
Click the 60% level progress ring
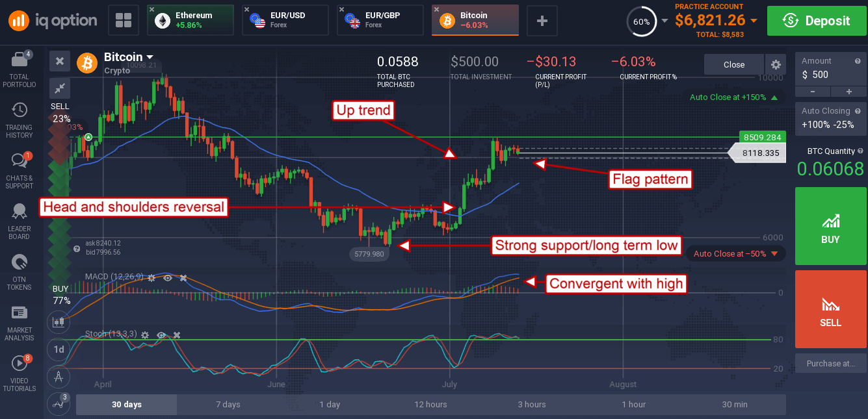tap(641, 21)
